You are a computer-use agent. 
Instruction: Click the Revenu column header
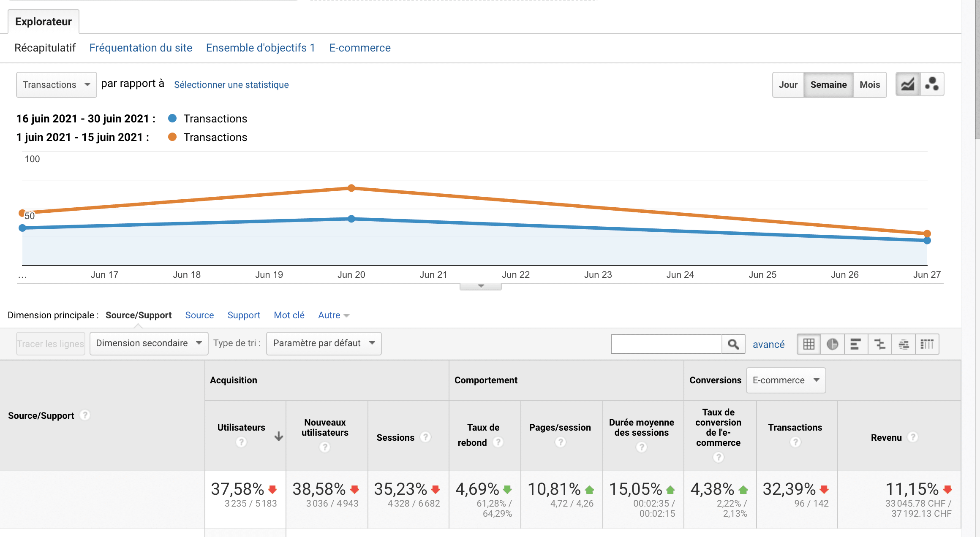[899, 436]
